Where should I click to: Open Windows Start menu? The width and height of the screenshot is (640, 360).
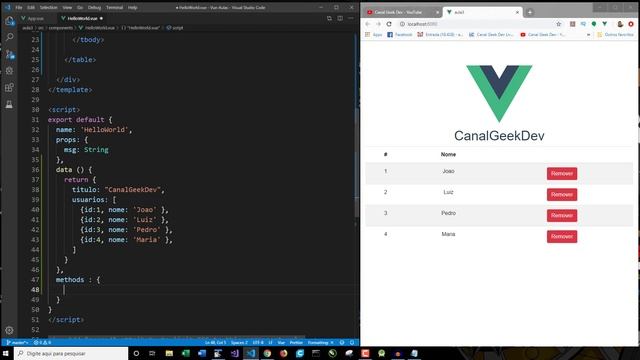[6, 353]
